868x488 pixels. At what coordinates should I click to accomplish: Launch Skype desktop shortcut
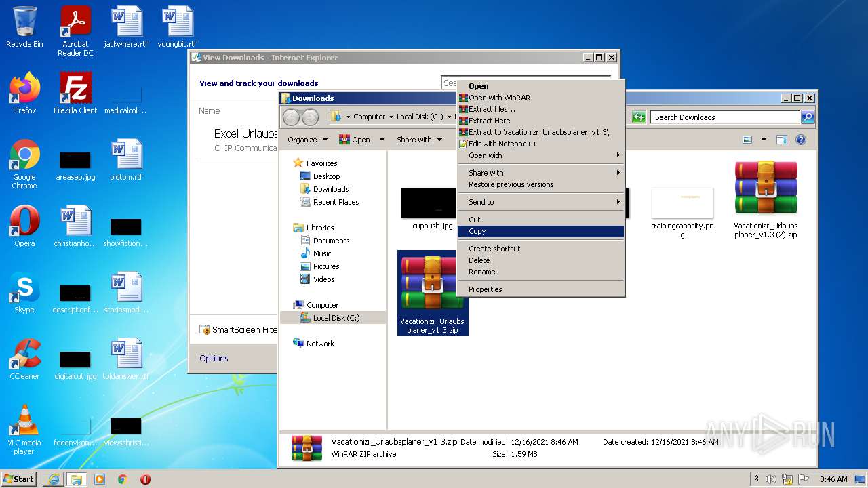coord(24,293)
